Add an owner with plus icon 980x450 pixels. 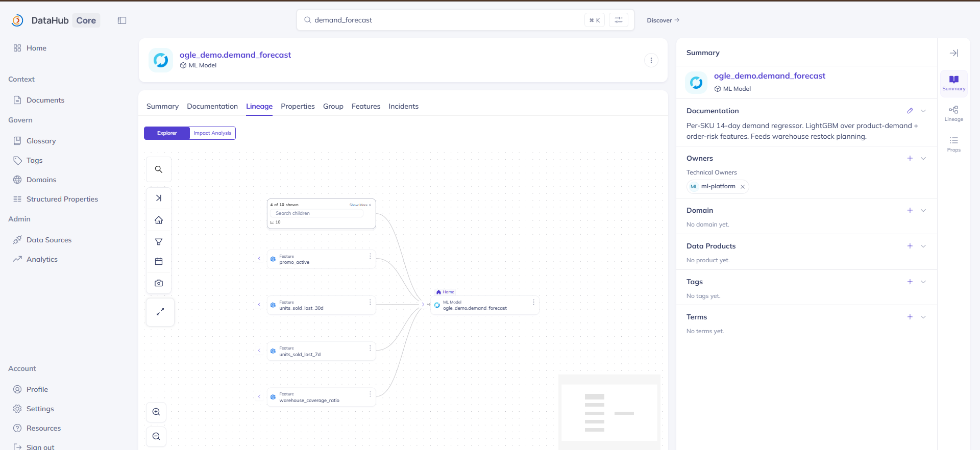point(910,158)
